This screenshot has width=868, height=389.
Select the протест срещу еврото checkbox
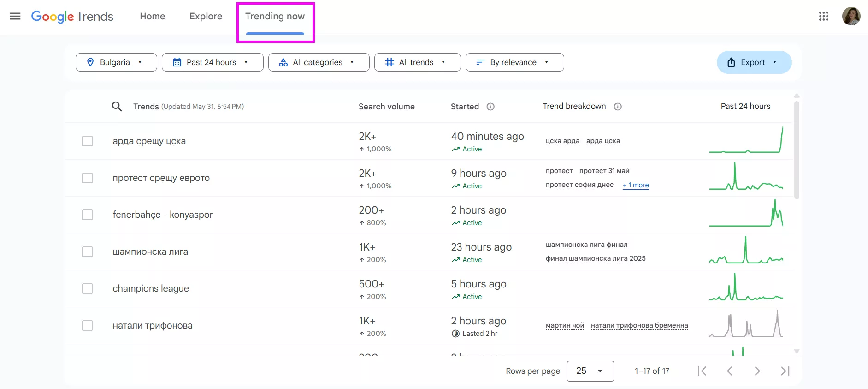coord(87,178)
